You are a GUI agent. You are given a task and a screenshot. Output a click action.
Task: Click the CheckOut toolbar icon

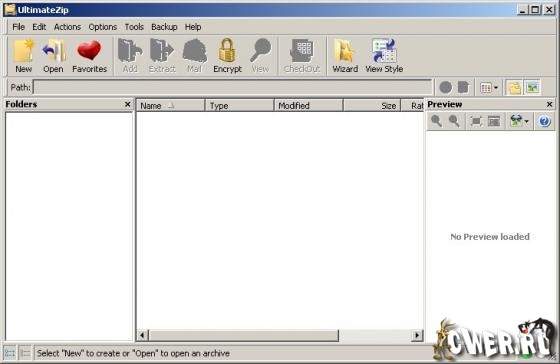pyautogui.click(x=302, y=55)
